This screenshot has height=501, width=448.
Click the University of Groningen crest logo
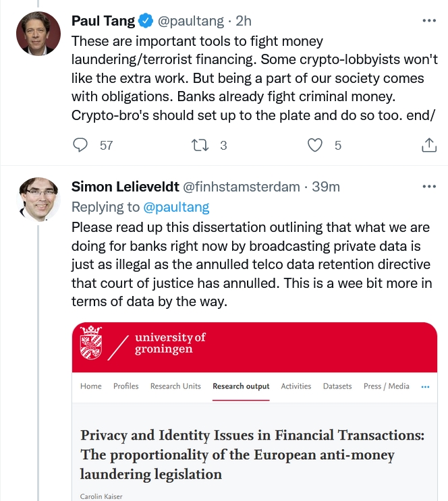coord(91,343)
